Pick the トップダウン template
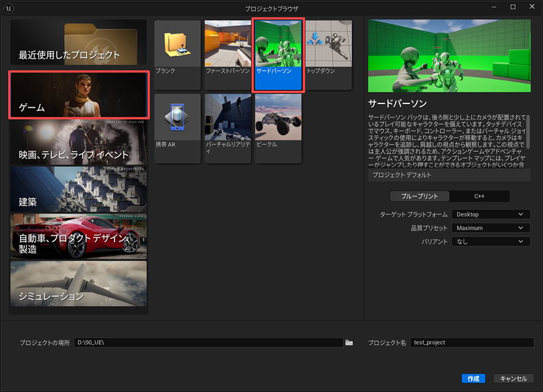 pyautogui.click(x=329, y=54)
